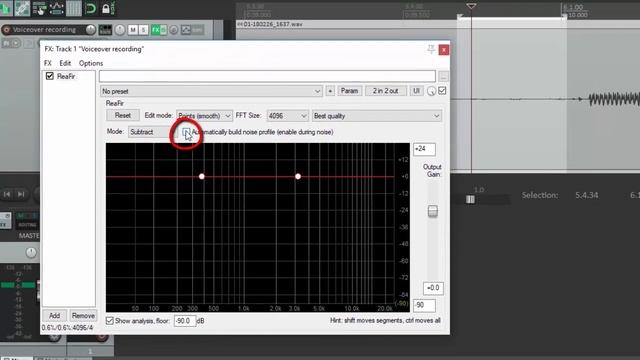The width and height of the screenshot is (640, 360).
Task: Click Remove button under FX list
Action: tap(83, 316)
